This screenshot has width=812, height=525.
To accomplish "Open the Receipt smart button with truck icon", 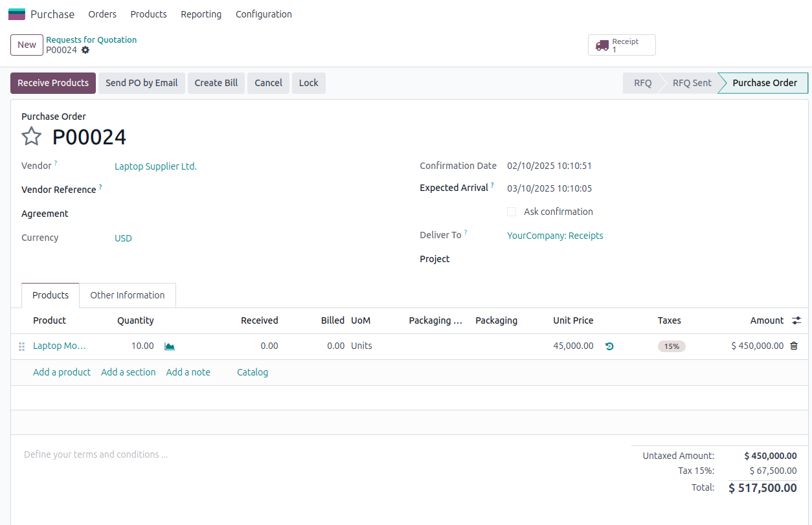I will pos(620,45).
